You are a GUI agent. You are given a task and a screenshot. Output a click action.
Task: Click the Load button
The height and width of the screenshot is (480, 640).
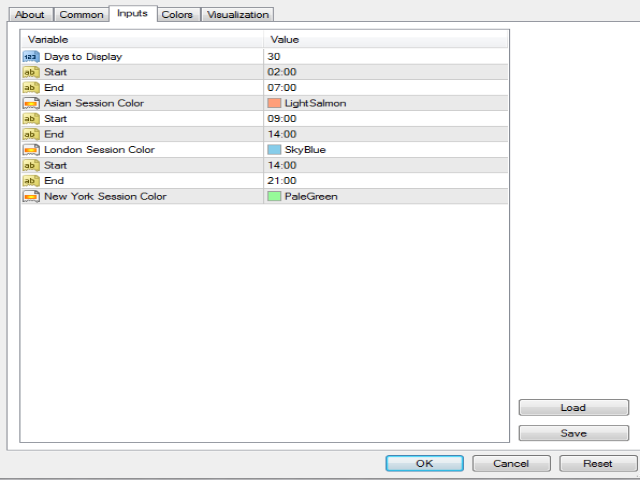click(573, 407)
